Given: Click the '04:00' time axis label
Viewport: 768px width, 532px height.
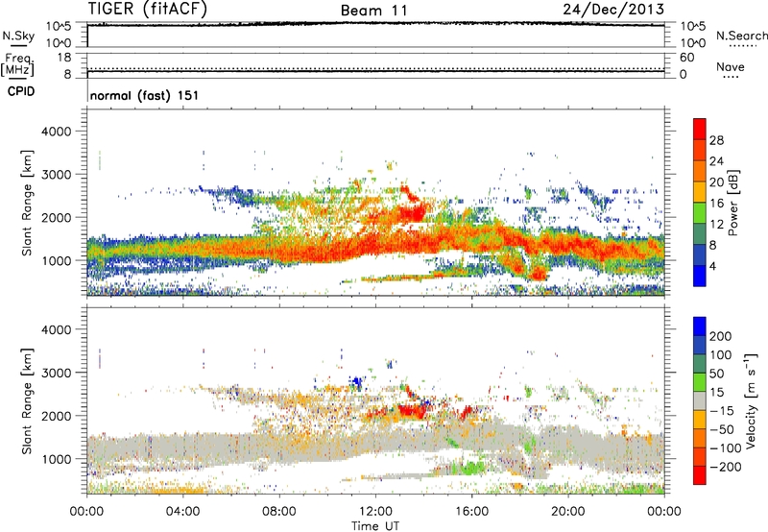Looking at the screenshot, I should [x=183, y=512].
